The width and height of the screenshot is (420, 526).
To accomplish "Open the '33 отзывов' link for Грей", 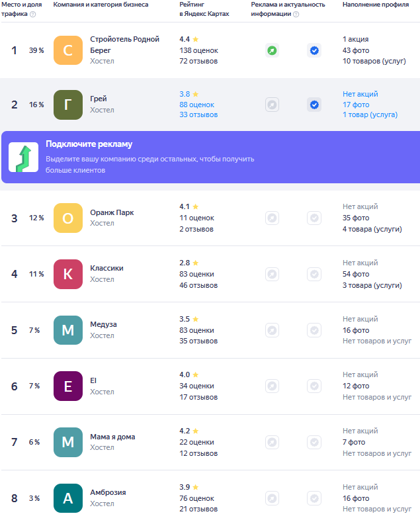I will coord(198,114).
